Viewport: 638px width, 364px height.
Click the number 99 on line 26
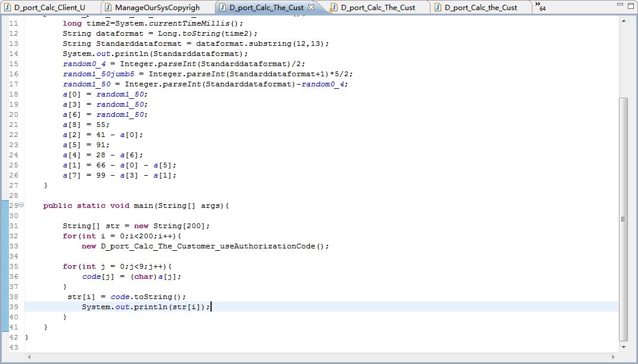(x=101, y=176)
